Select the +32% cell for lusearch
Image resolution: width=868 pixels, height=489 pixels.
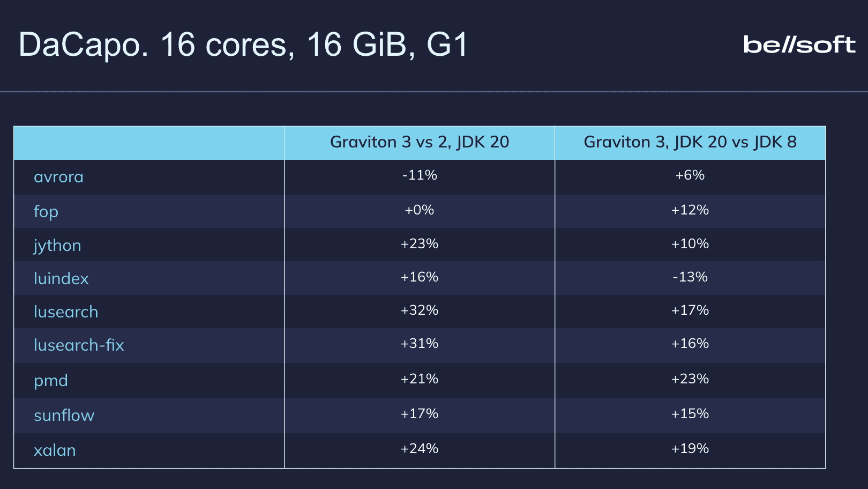click(420, 310)
